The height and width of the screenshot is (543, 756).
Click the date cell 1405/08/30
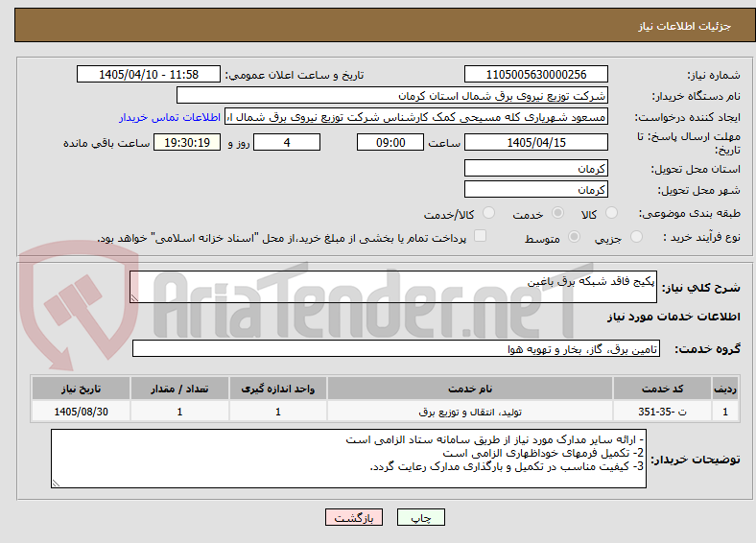(81, 412)
